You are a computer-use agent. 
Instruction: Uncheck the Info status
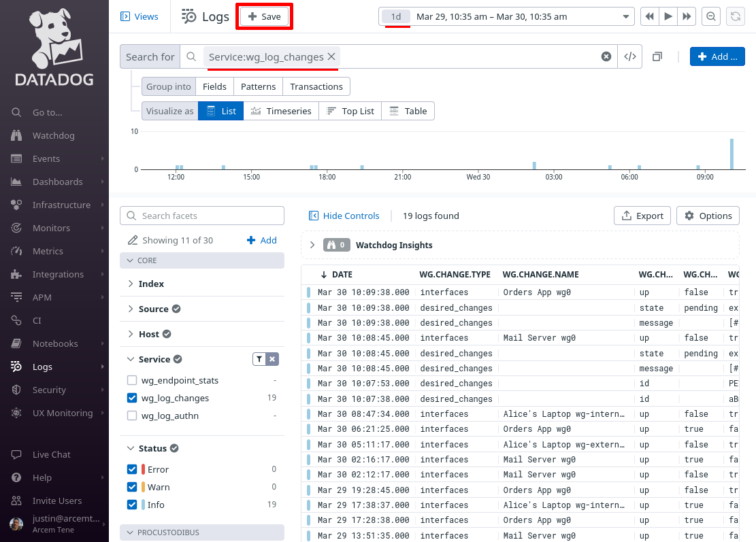(131, 505)
